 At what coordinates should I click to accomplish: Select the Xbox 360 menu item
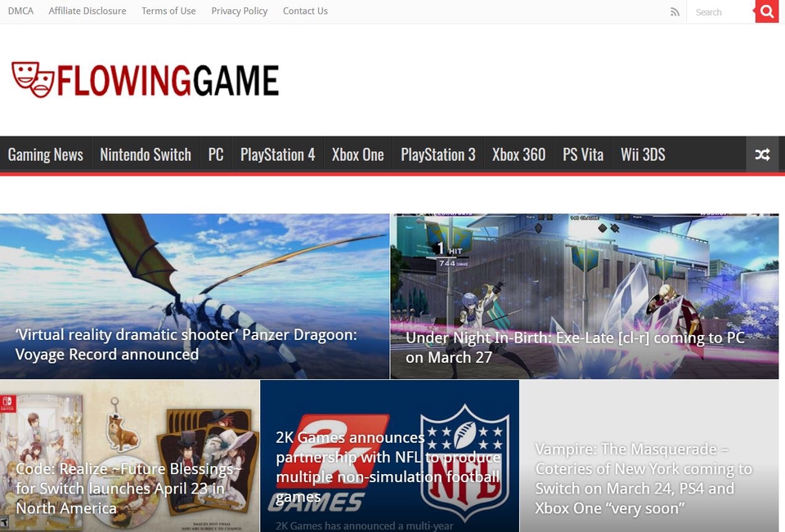[x=518, y=154]
